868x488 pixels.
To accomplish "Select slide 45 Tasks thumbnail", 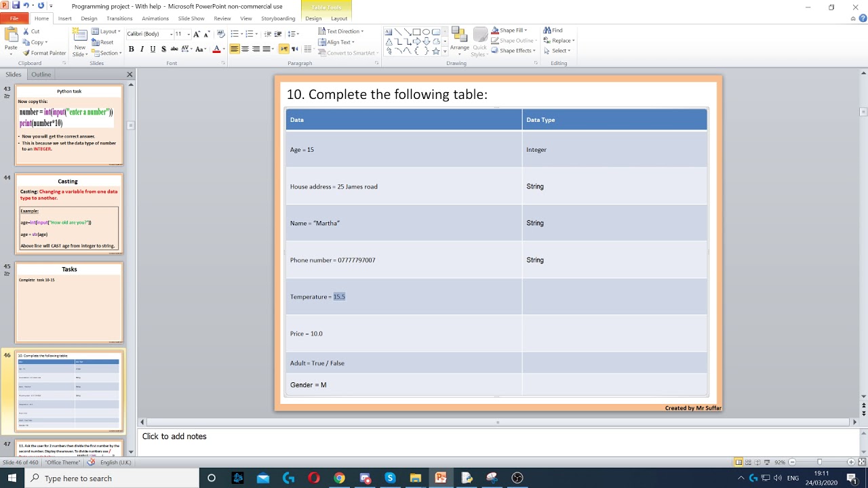I will (x=69, y=302).
